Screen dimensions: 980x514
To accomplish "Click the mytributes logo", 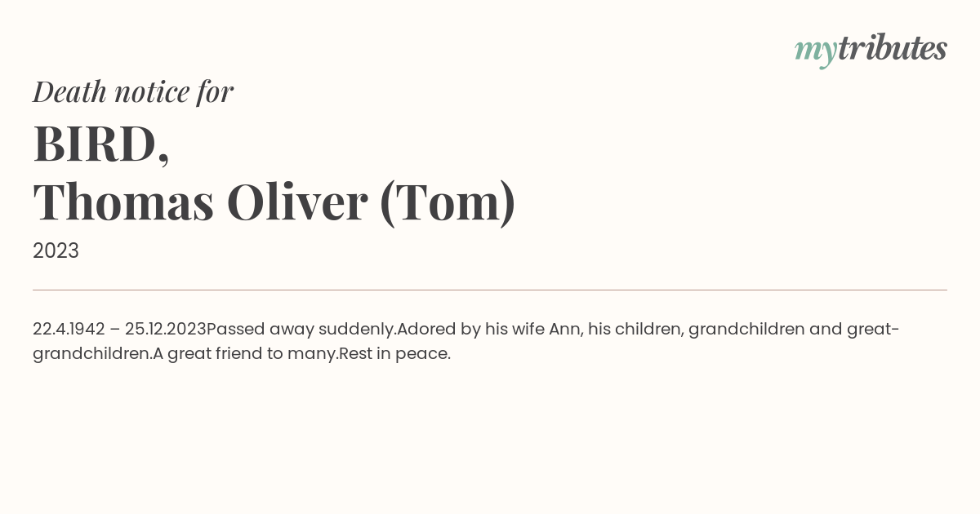I will point(871,50).
